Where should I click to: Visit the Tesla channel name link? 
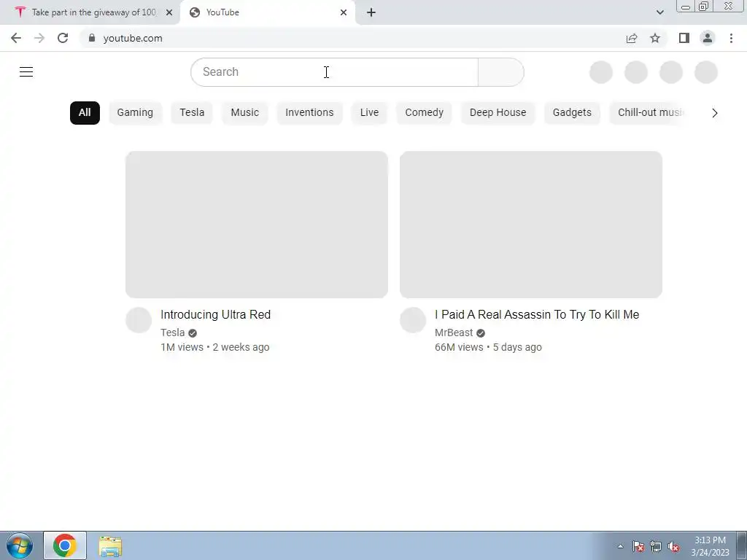(172, 332)
